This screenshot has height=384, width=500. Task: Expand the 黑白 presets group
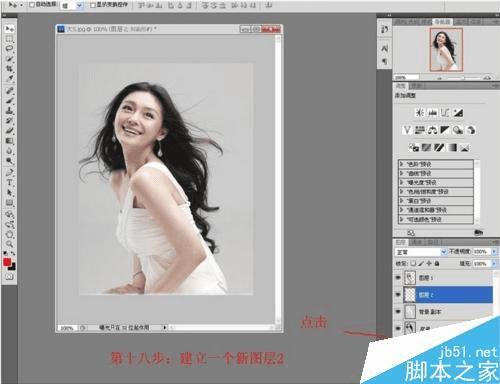(x=402, y=201)
